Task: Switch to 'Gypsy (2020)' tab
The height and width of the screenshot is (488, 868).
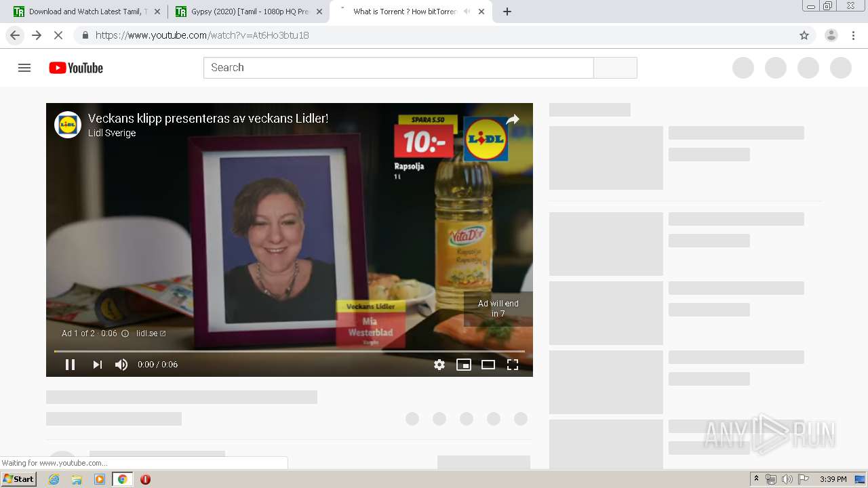Action: [249, 12]
